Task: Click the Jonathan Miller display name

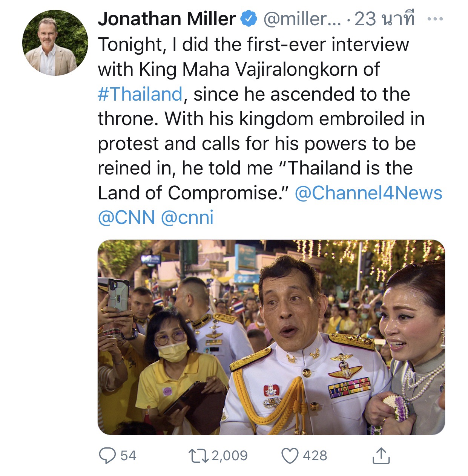Action: coord(167,19)
